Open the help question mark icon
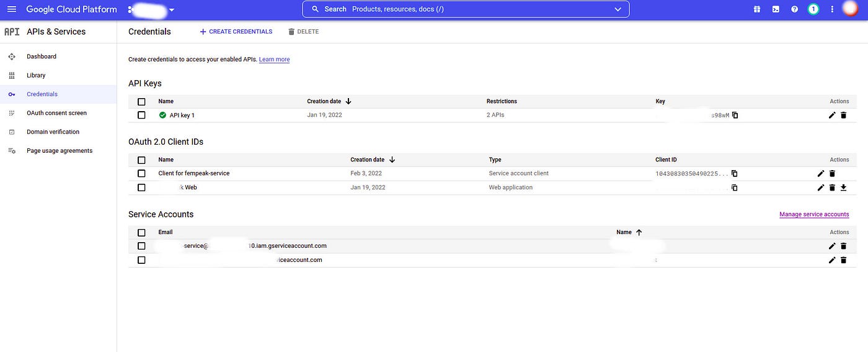This screenshot has width=868, height=352. tap(794, 9)
